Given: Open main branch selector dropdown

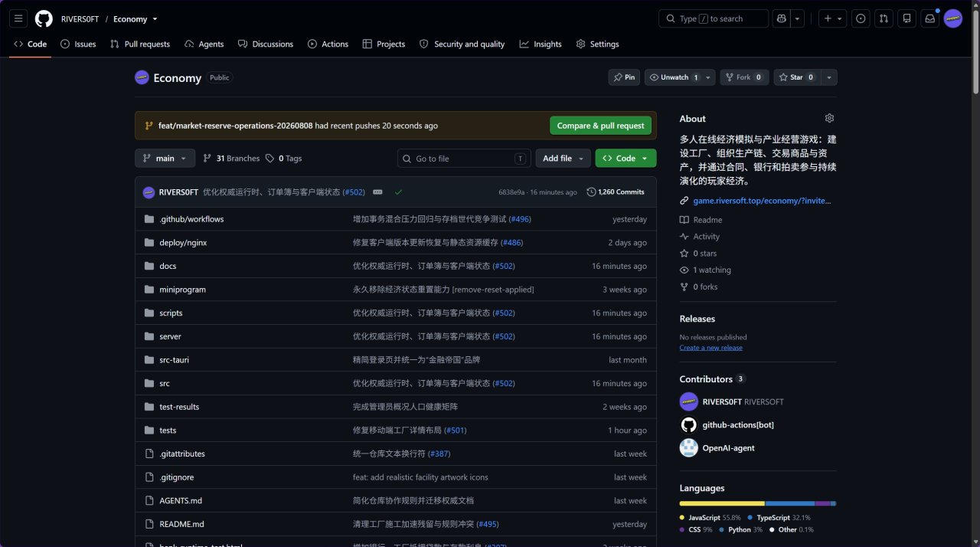Looking at the screenshot, I should coord(165,159).
